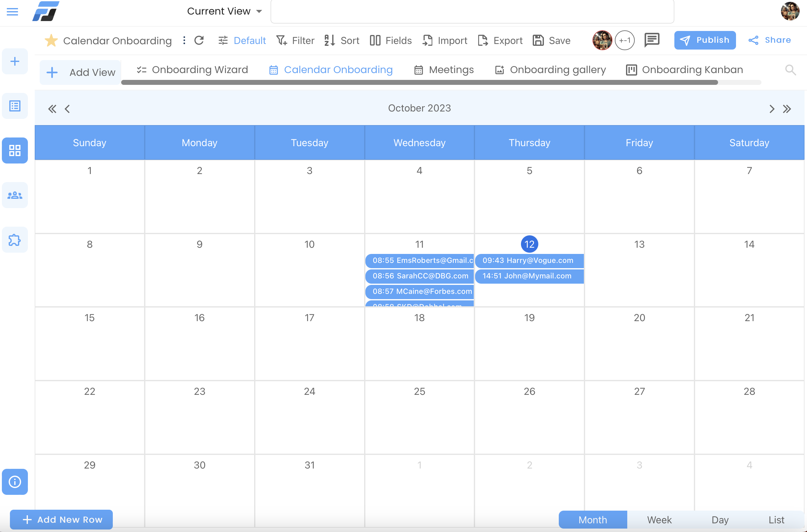Viewport: 807px width, 532px height.
Task: Open the Fields settings
Action: coord(390,40)
